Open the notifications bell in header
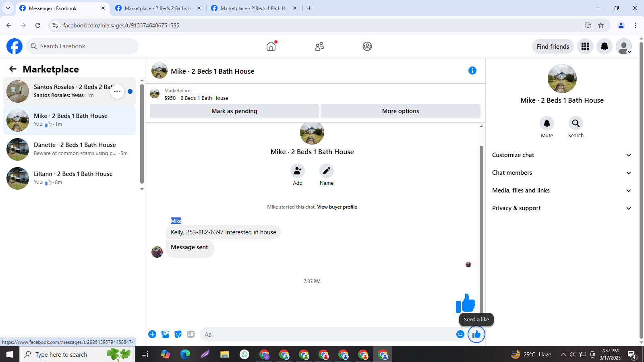This screenshot has width=644, height=362. [605, 46]
